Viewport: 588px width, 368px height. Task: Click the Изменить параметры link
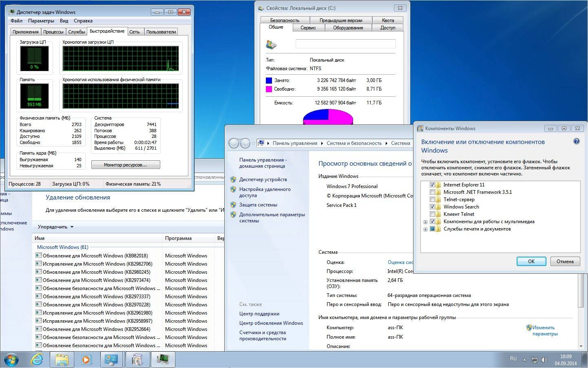tap(545, 330)
